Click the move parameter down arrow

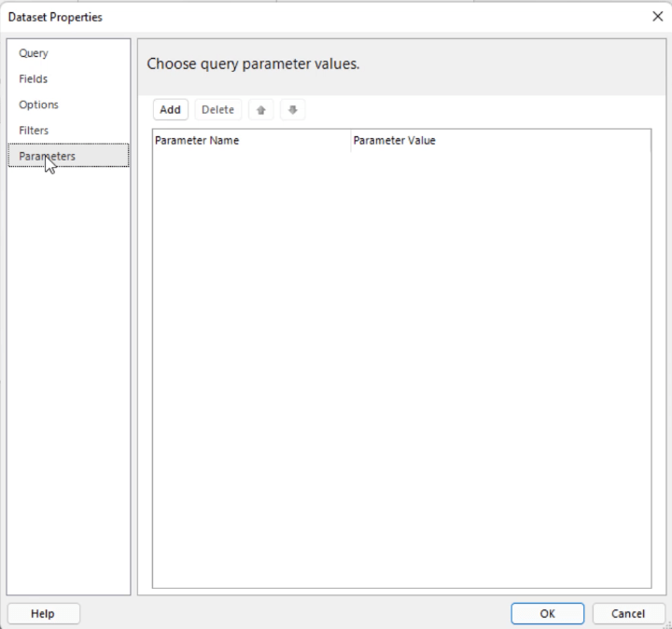(x=293, y=110)
